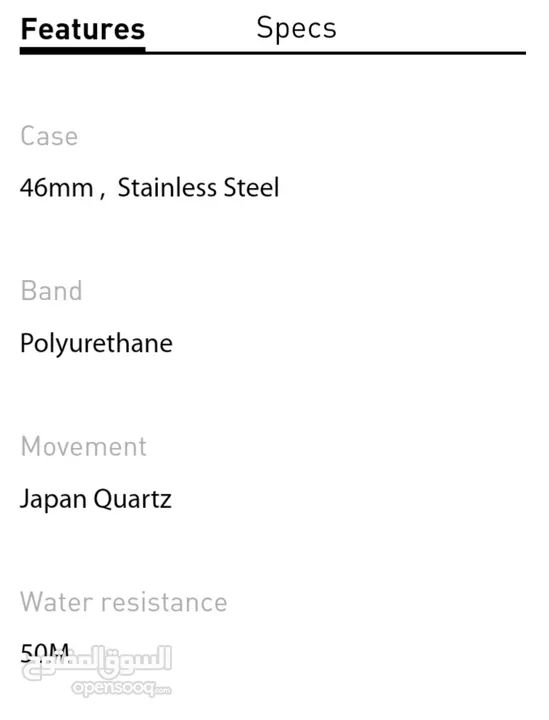Click the Stainless Steel material text

pos(198,187)
